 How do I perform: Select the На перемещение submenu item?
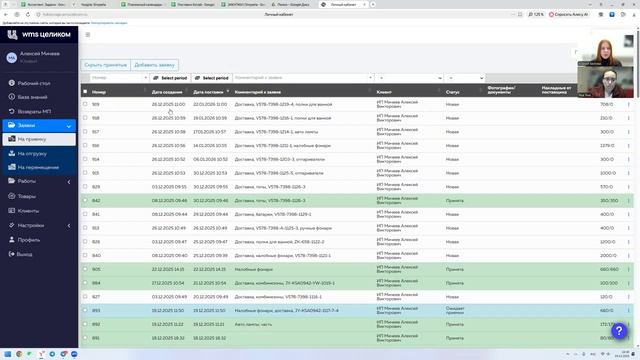[38, 167]
